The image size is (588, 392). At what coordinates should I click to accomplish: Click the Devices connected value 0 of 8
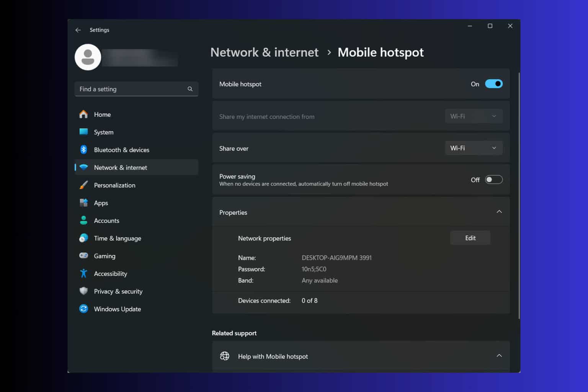(x=309, y=301)
